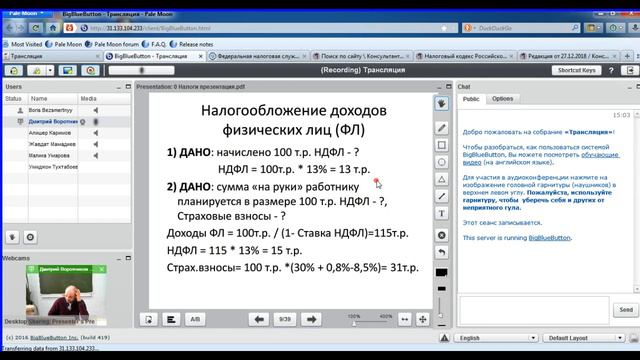The height and width of the screenshot is (360, 640).
Task: Go to the next slide
Action: coord(311,319)
